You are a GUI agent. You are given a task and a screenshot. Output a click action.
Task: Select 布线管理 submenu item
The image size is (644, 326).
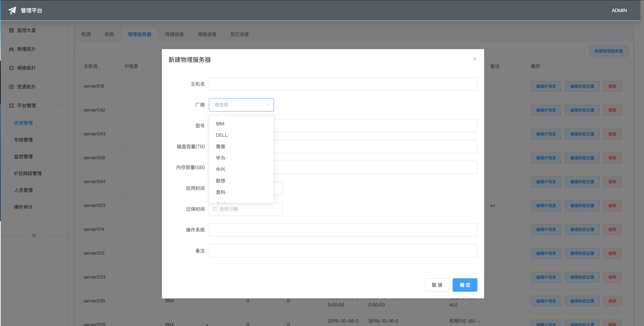34,140
